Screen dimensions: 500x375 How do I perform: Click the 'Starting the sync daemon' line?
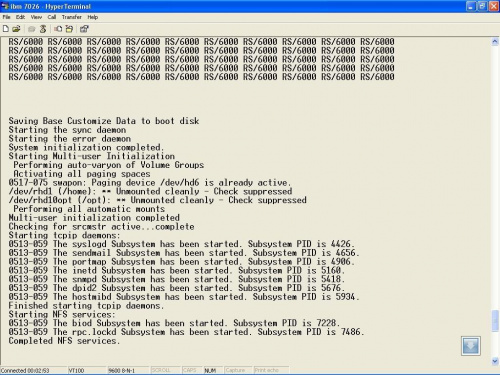click(x=67, y=130)
